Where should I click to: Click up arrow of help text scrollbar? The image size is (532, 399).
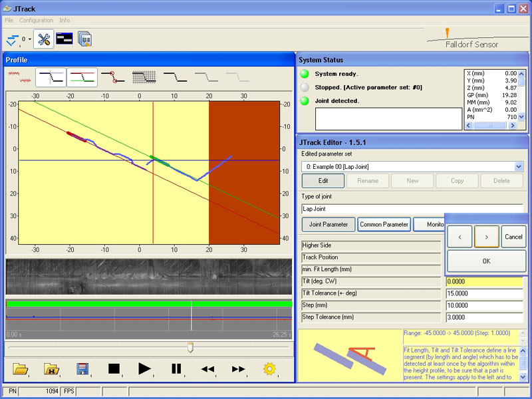pyautogui.click(x=523, y=350)
